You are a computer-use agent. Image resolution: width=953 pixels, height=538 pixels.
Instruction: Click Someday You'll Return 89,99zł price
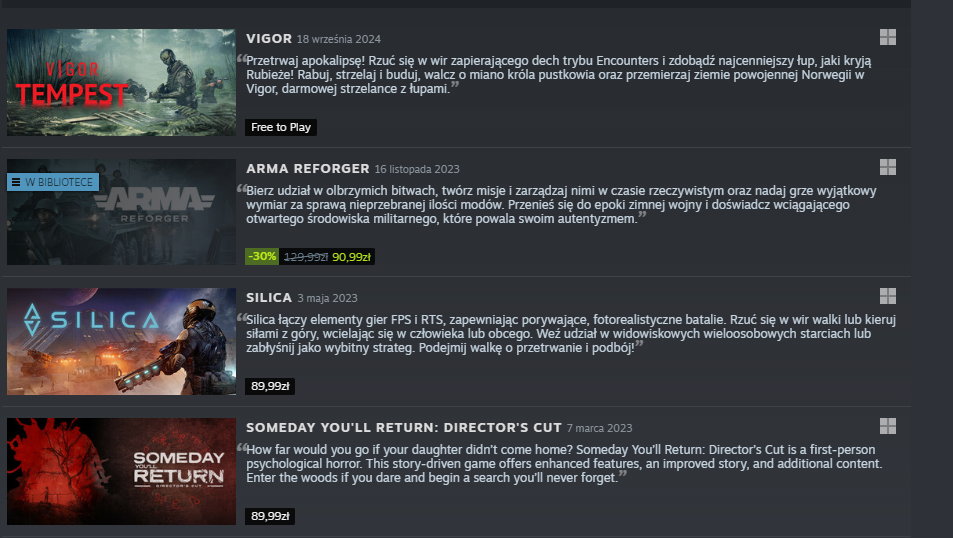270,516
